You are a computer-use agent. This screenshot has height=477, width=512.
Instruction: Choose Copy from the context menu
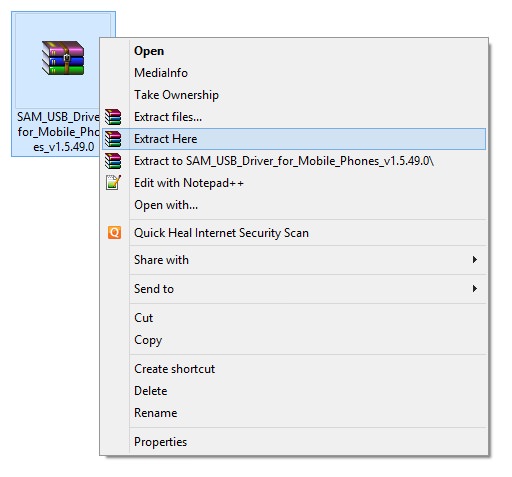294,340
